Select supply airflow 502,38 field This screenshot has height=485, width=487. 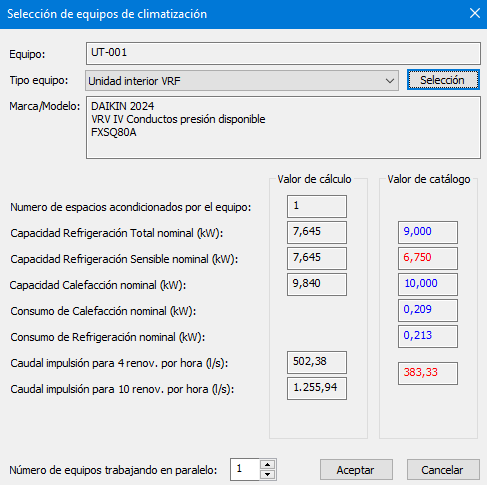coord(317,362)
